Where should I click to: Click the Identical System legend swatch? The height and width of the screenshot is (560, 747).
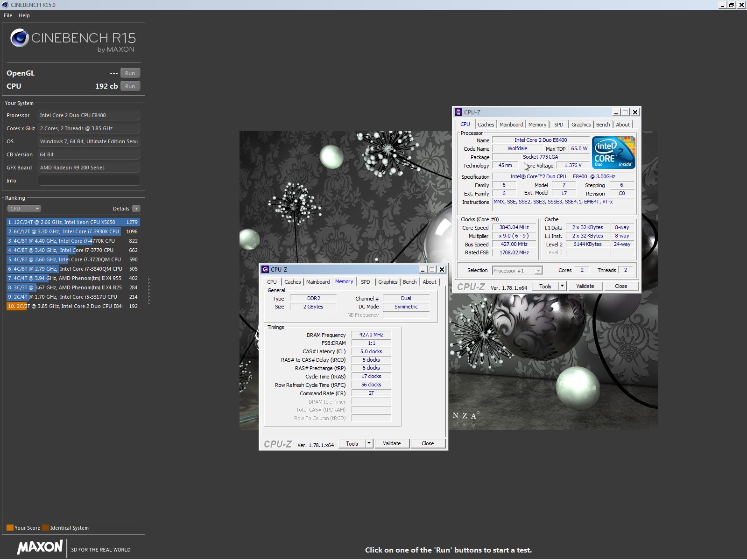[45, 528]
